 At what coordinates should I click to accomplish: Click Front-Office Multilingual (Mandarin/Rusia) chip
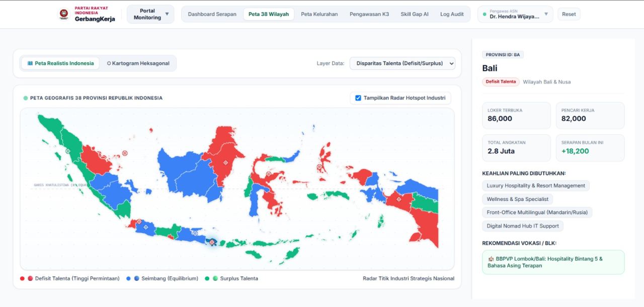pyautogui.click(x=537, y=213)
